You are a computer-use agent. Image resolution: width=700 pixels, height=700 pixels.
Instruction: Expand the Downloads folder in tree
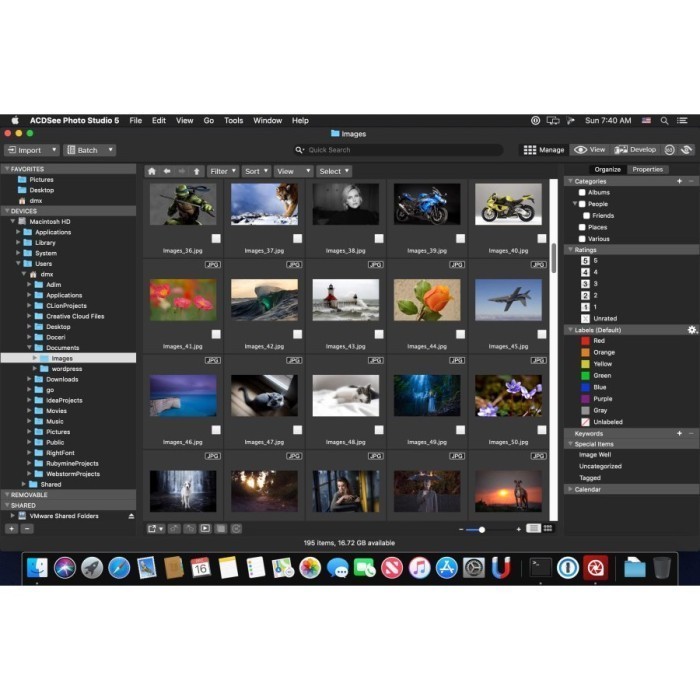click(x=29, y=379)
